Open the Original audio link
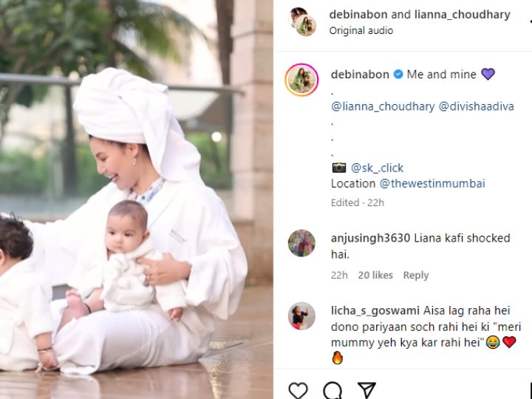Screen dimensions: 532x399 (361, 30)
